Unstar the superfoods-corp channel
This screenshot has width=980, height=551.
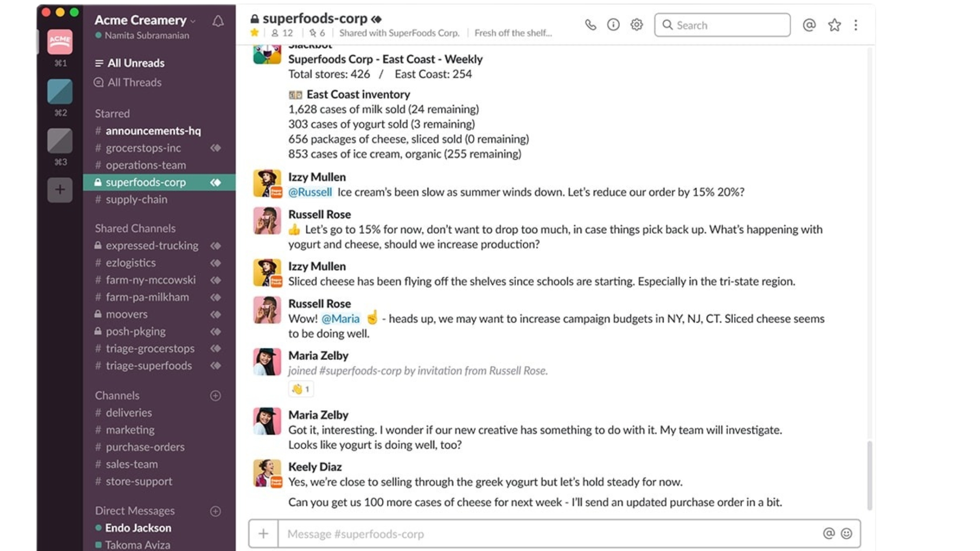coord(255,32)
